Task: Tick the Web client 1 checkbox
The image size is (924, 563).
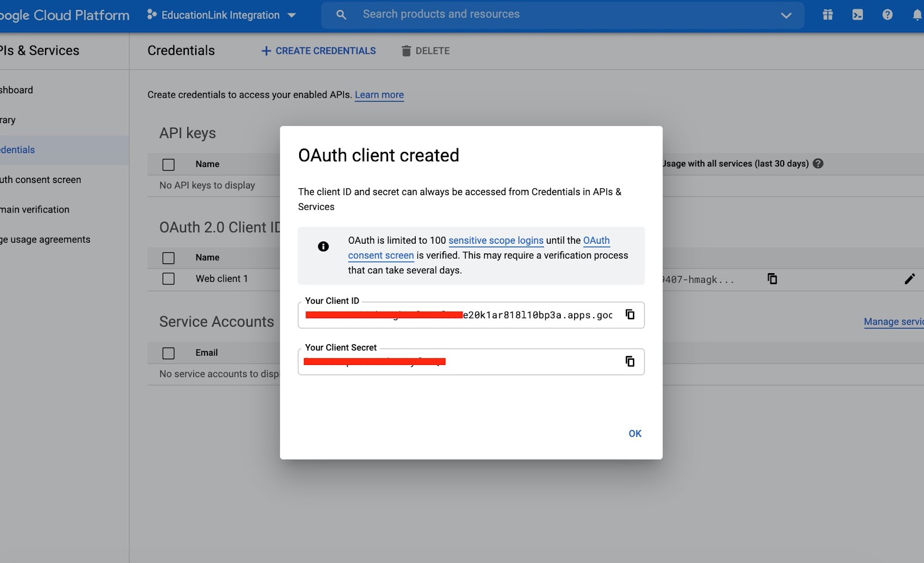Action: point(169,279)
